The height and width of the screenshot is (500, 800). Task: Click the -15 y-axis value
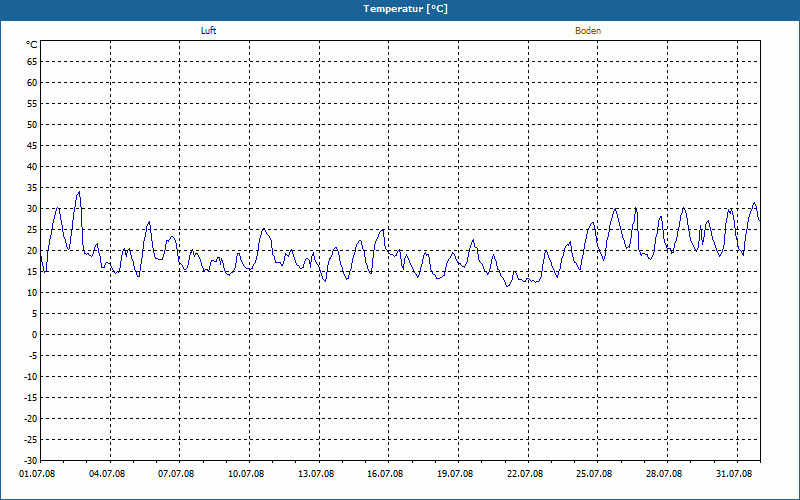tap(30, 397)
